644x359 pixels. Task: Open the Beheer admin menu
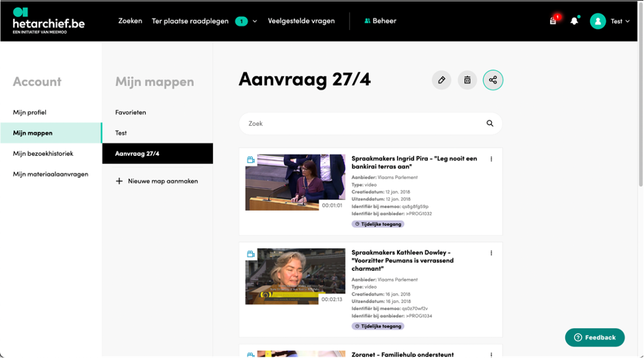coord(381,21)
